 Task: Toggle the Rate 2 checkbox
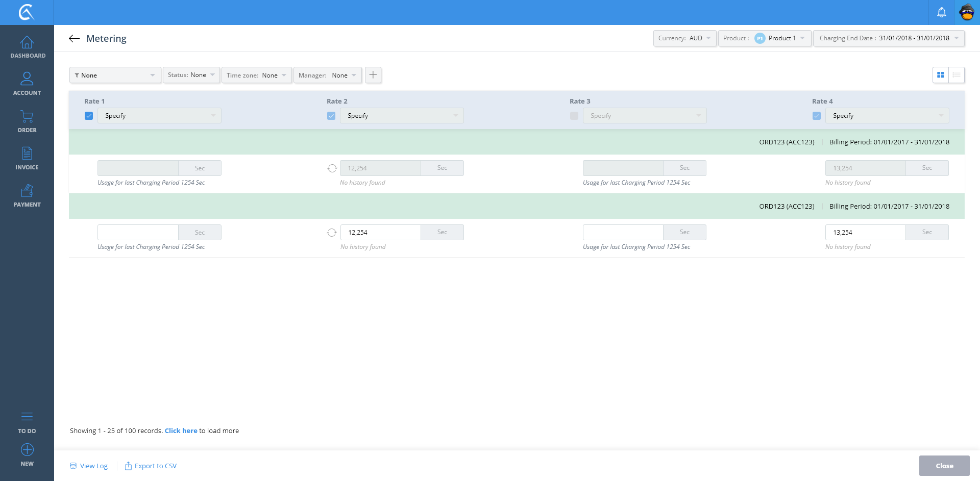click(x=331, y=116)
